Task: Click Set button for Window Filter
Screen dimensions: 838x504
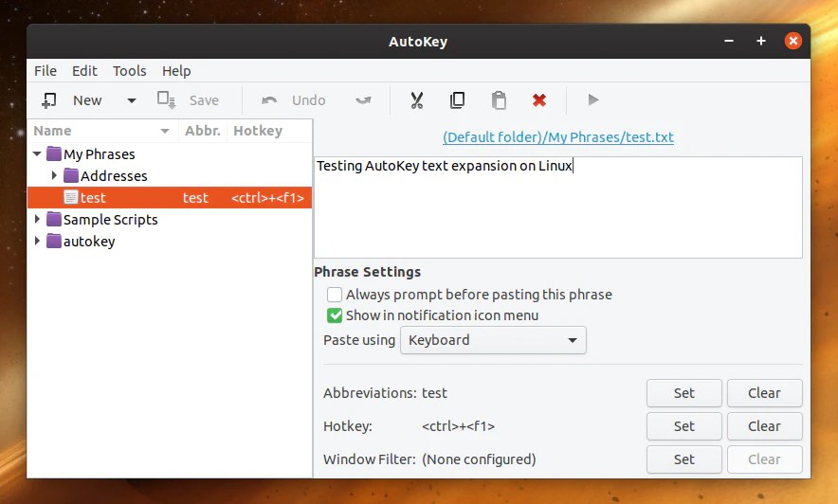Action: [x=684, y=459]
